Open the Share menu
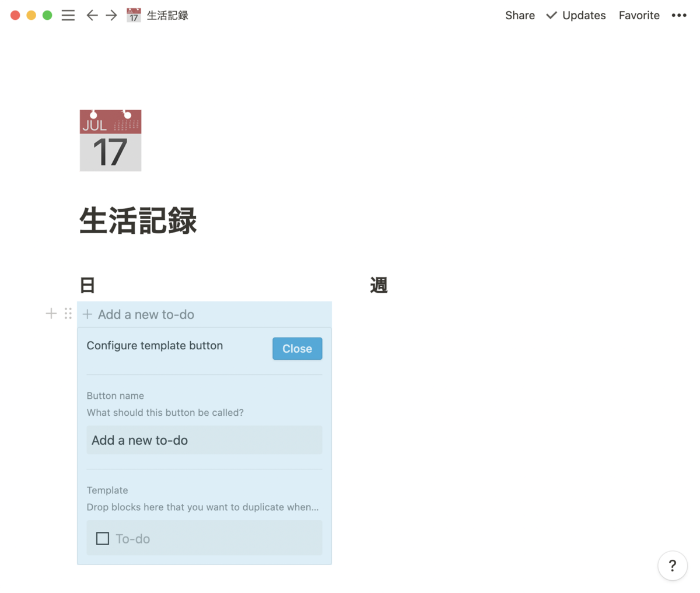The height and width of the screenshot is (593, 700). point(520,15)
